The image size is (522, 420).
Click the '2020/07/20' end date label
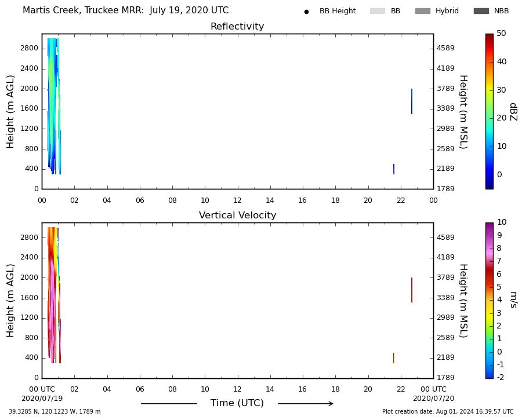click(433, 399)
